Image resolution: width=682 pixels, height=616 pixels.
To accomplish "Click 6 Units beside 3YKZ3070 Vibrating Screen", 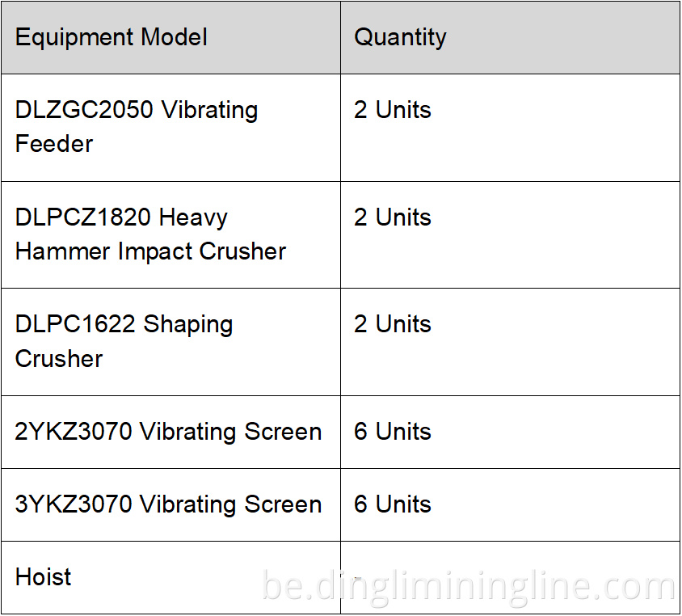I will point(393,504).
